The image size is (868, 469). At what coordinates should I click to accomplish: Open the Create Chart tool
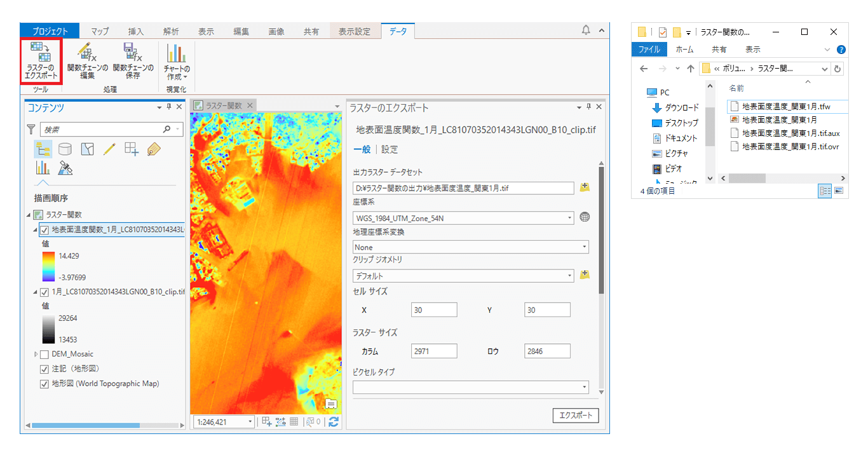176,61
